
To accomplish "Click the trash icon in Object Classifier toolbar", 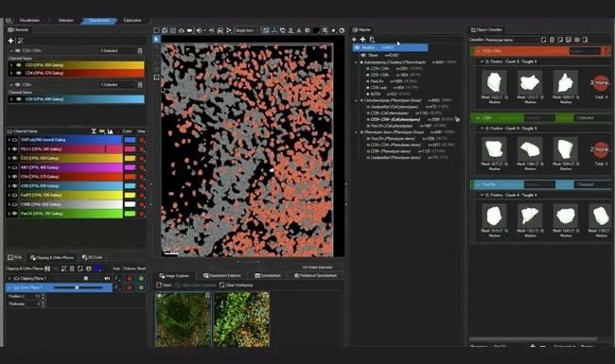I will [x=552, y=40].
